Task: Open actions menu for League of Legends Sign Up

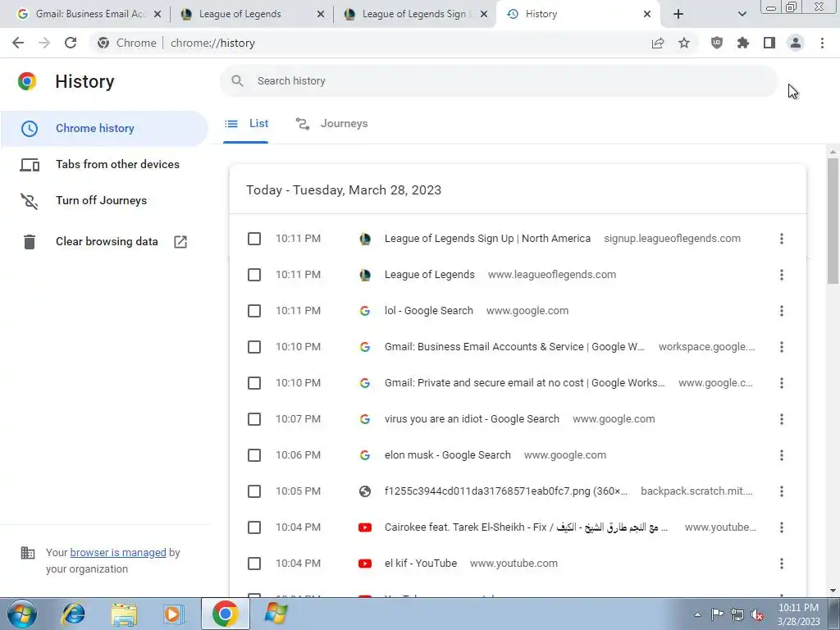Action: pos(782,239)
